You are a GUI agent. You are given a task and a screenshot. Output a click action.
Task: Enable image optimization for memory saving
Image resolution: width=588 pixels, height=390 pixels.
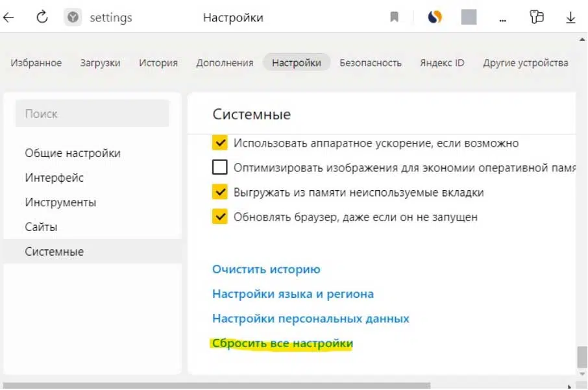220,167
